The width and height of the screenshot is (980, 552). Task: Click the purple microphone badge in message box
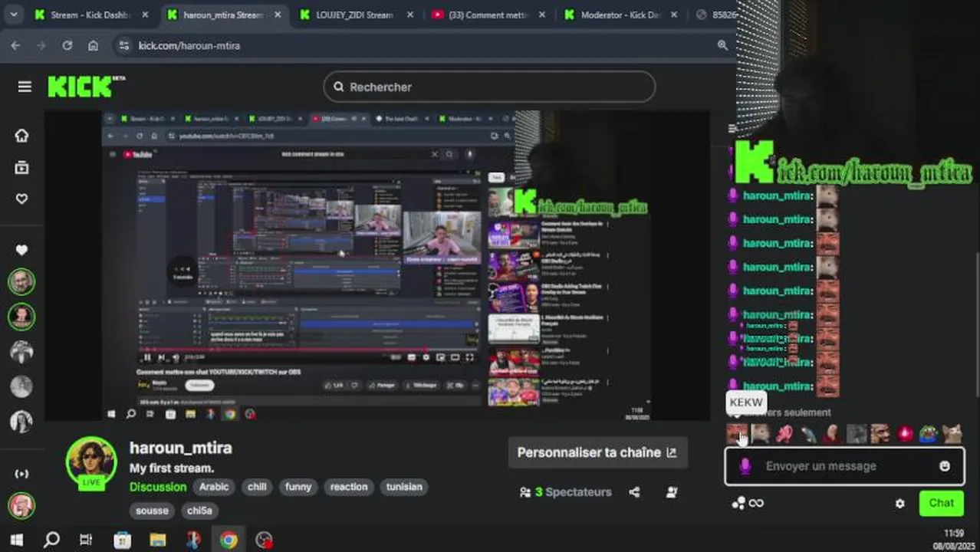pos(745,466)
